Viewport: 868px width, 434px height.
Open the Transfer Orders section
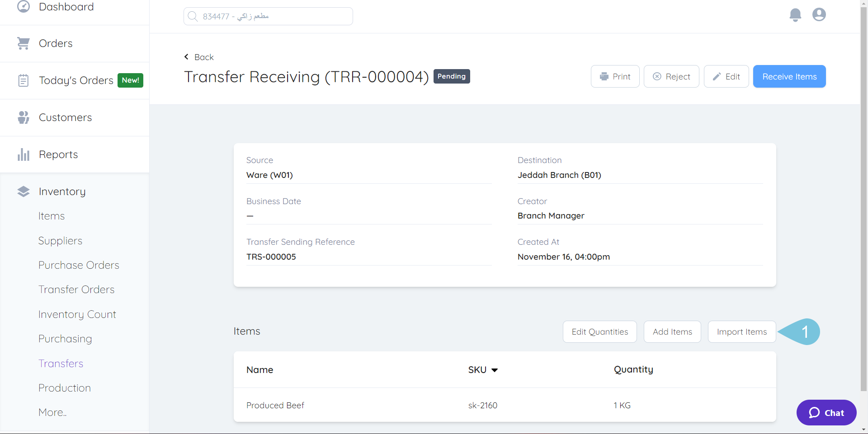76,289
